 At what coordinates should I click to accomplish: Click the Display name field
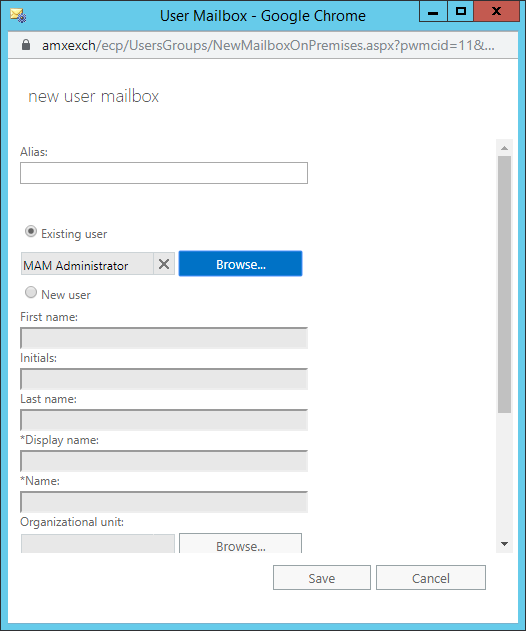pos(164,461)
